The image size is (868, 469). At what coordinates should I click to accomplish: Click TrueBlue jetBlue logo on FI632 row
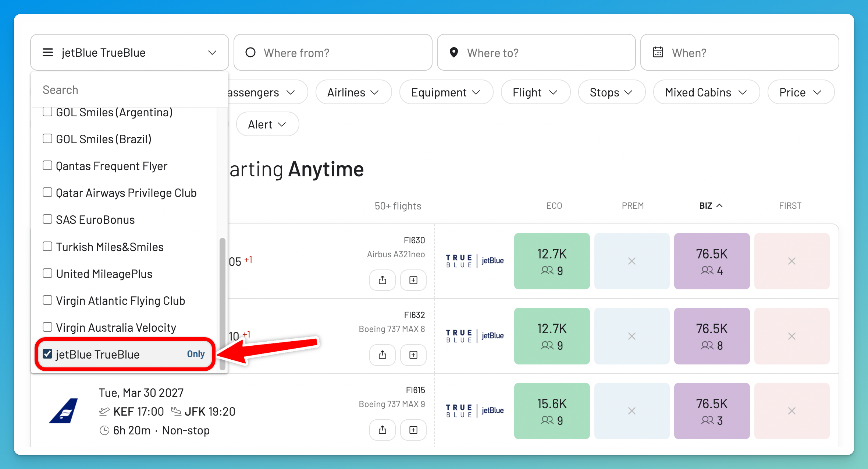tap(475, 336)
